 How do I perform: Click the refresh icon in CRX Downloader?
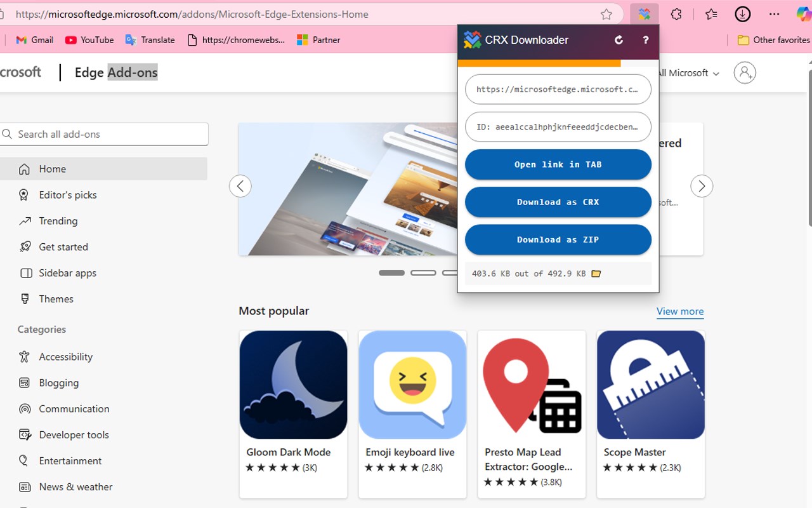[x=619, y=40]
